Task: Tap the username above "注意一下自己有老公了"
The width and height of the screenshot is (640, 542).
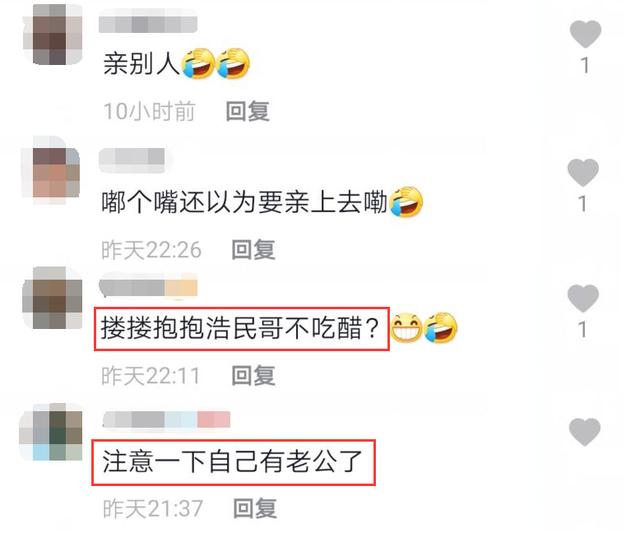Action: [166, 420]
